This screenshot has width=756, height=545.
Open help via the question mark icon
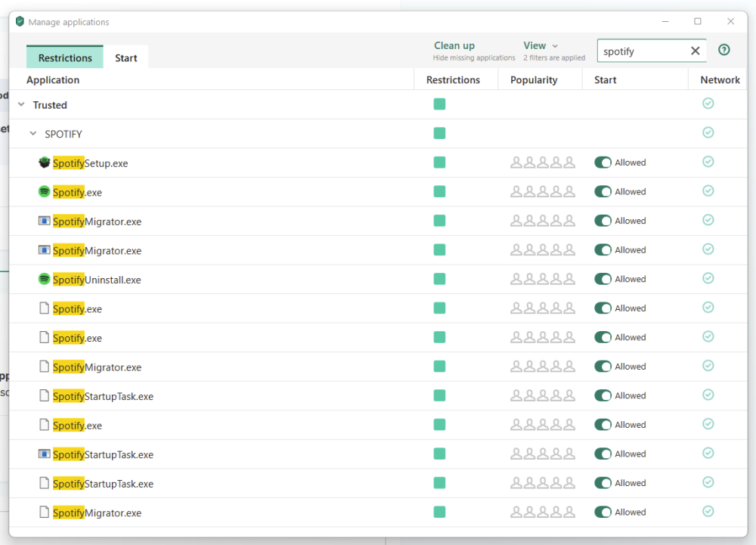coord(723,50)
